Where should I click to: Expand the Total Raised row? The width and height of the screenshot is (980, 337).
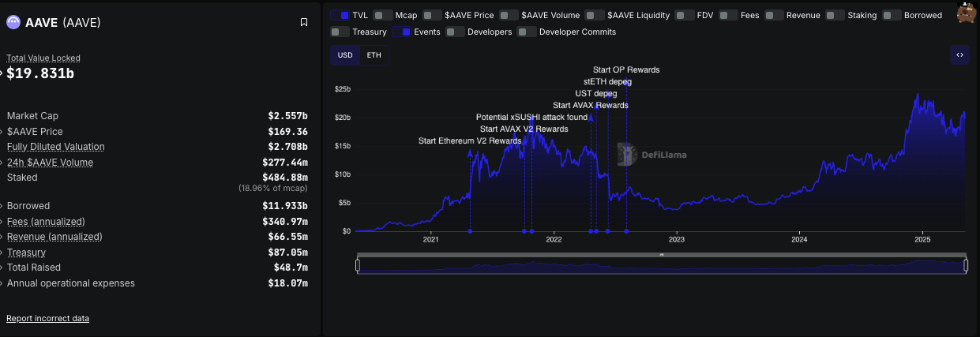tap(2, 268)
